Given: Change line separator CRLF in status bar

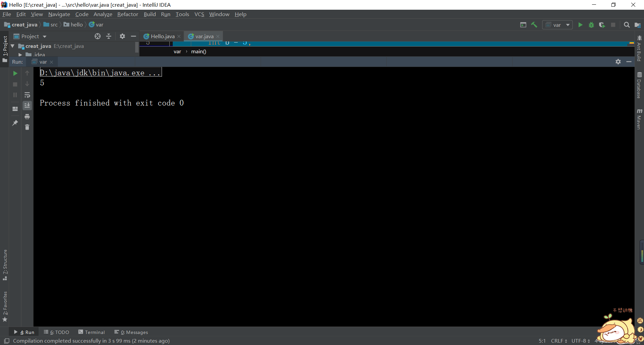Looking at the screenshot, I should pyautogui.click(x=559, y=341).
